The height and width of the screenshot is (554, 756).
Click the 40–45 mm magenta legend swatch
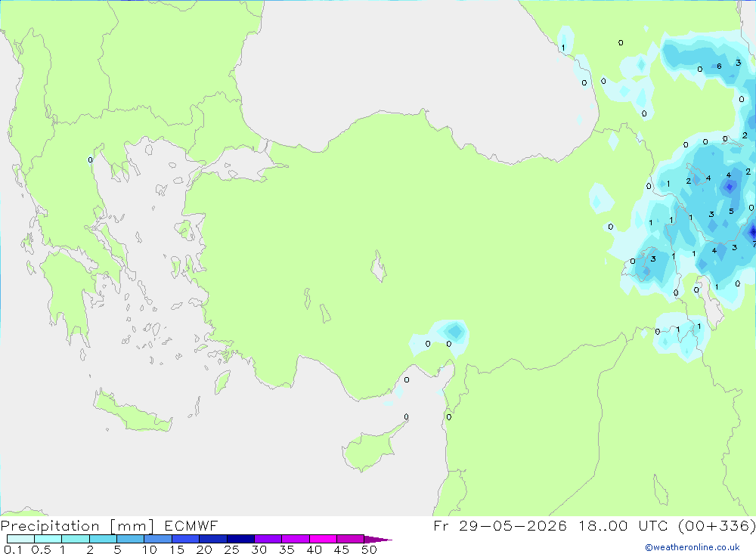tap(323, 539)
